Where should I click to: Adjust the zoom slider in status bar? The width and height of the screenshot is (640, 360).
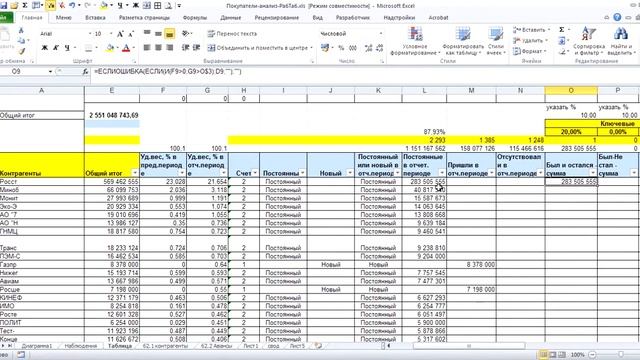(621, 355)
